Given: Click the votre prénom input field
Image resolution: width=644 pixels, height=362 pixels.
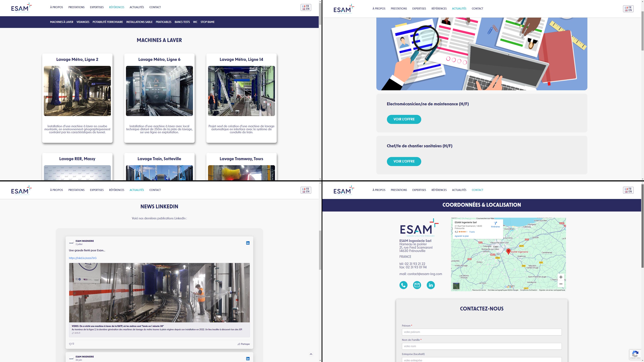Looking at the screenshot, I should [x=482, y=332].
